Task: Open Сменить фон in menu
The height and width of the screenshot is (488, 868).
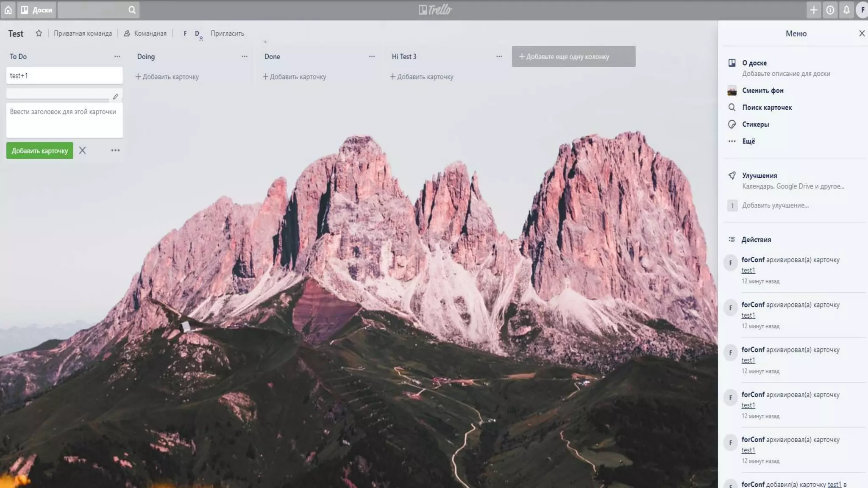Action: click(762, 90)
